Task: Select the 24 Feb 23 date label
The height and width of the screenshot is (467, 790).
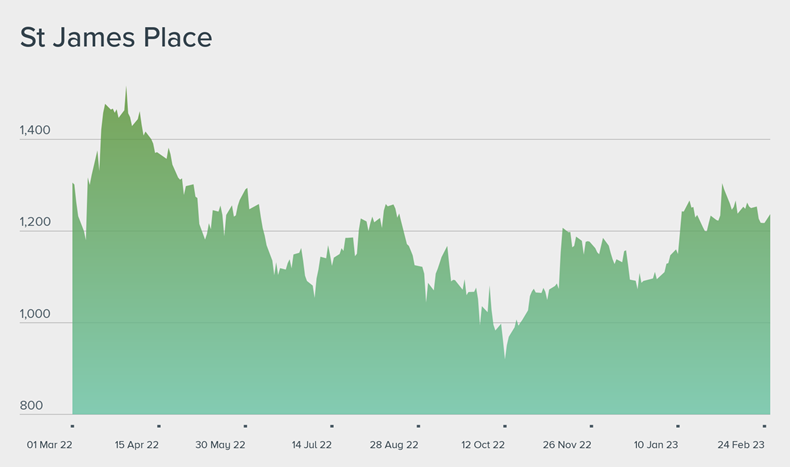Action: (741, 445)
